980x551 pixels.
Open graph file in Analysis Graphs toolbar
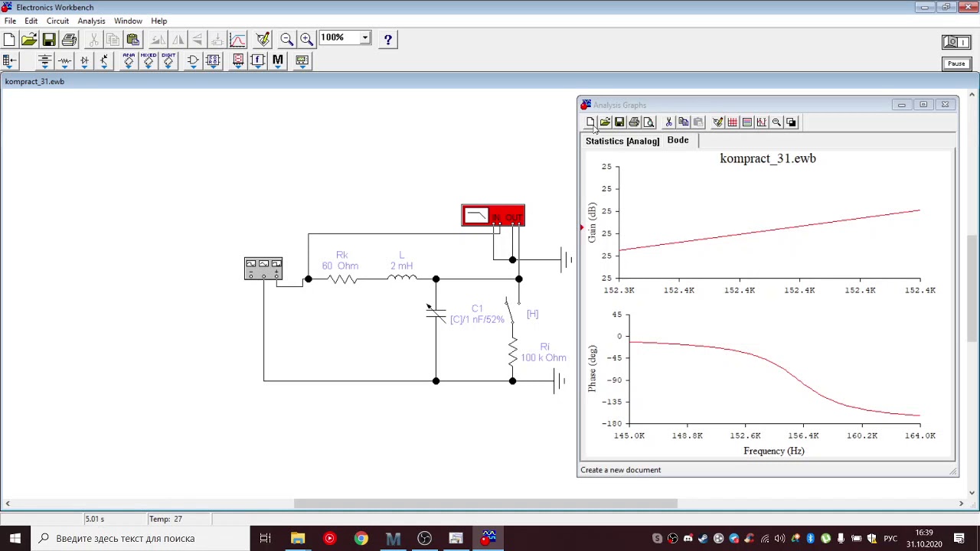(605, 122)
